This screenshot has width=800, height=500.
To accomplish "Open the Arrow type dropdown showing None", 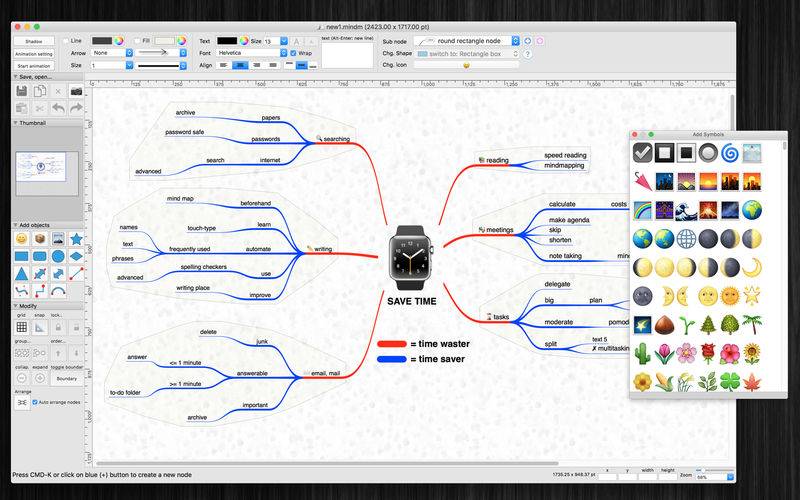I will pos(112,53).
